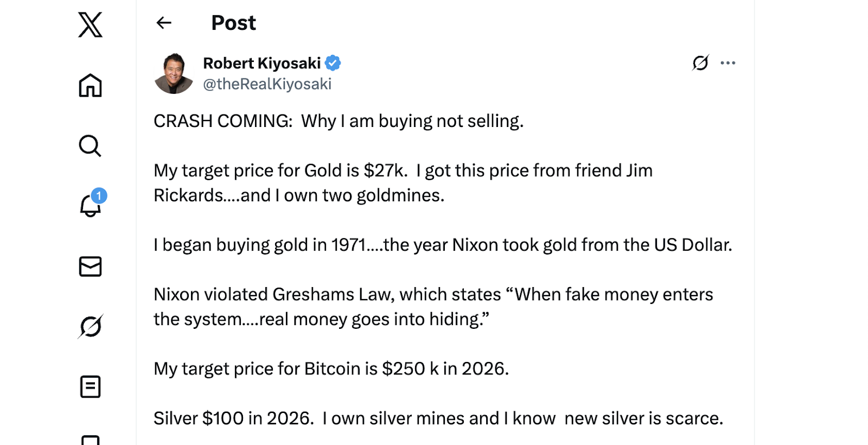The height and width of the screenshot is (445, 868).
Task: Click the blue verified badge beside the name
Action: point(333,63)
